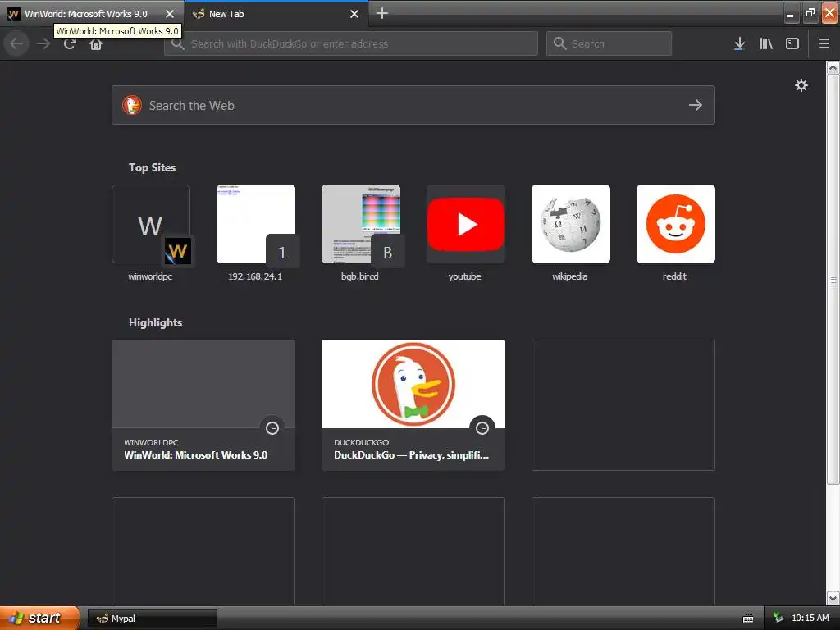Click page scrollbar down arrow
The width and height of the screenshot is (840, 630).
(833, 598)
